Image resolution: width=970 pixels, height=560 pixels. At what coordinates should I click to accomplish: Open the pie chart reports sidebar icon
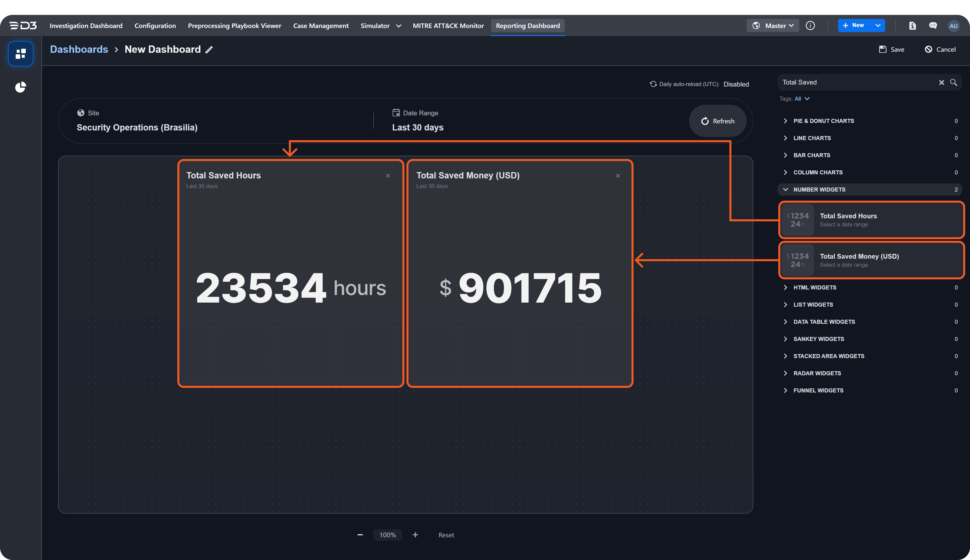(20, 87)
